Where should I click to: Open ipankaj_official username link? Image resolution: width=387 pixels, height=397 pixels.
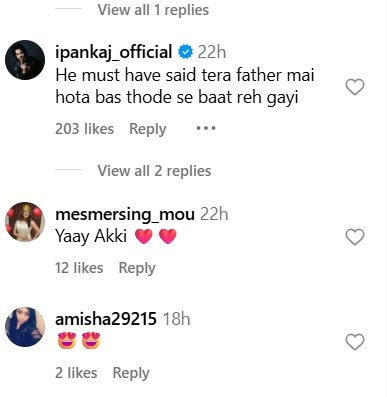pos(114,53)
